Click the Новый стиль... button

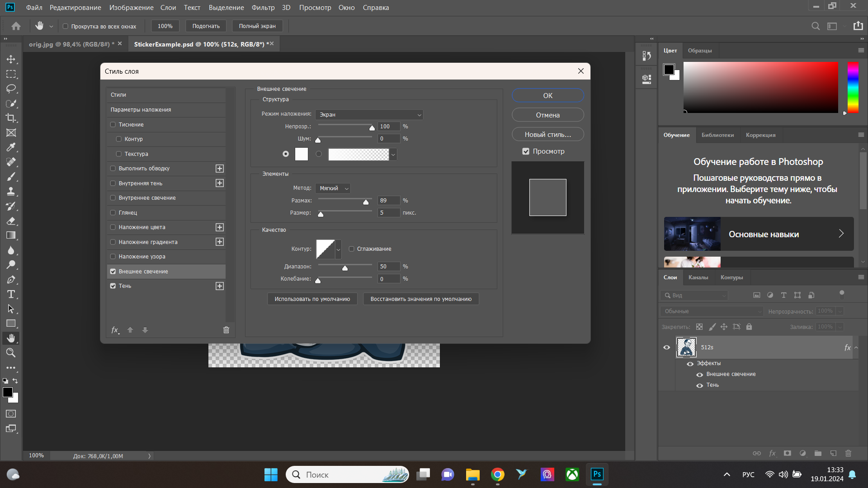[x=547, y=135]
